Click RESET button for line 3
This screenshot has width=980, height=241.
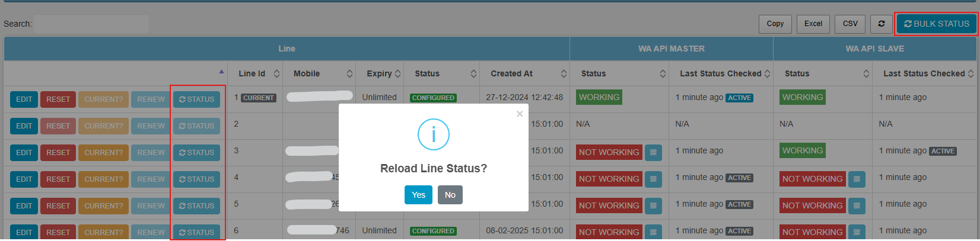[x=58, y=153]
